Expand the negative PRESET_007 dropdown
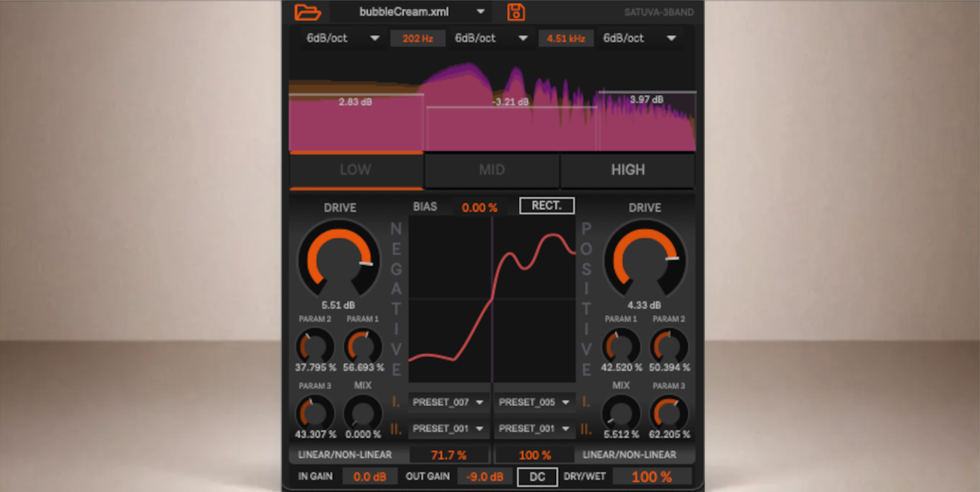 pos(449,402)
